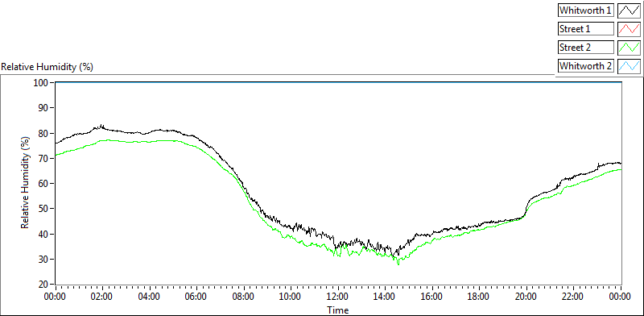The height and width of the screenshot is (316, 644).
Task: Click the 18:00 time axis label
Action: [x=479, y=297]
